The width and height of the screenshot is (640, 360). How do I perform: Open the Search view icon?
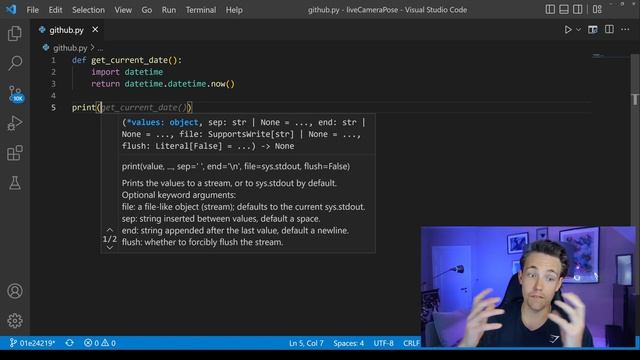(x=15, y=63)
